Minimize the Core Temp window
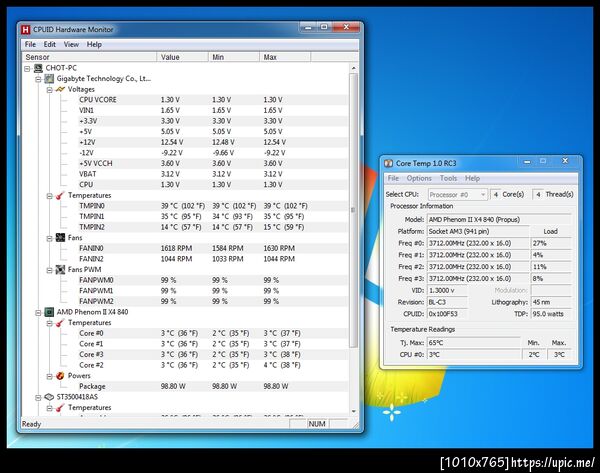This screenshot has width=600, height=473. pos(527,162)
